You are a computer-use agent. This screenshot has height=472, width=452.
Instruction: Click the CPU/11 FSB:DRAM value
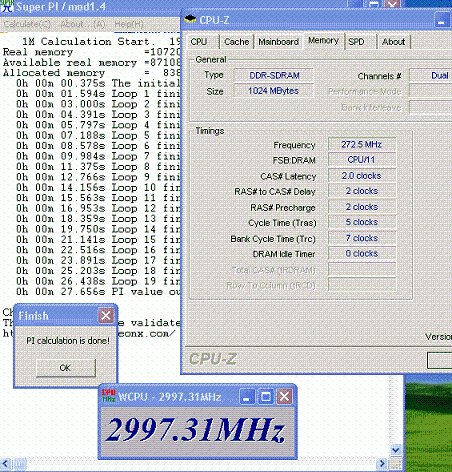coord(362,160)
